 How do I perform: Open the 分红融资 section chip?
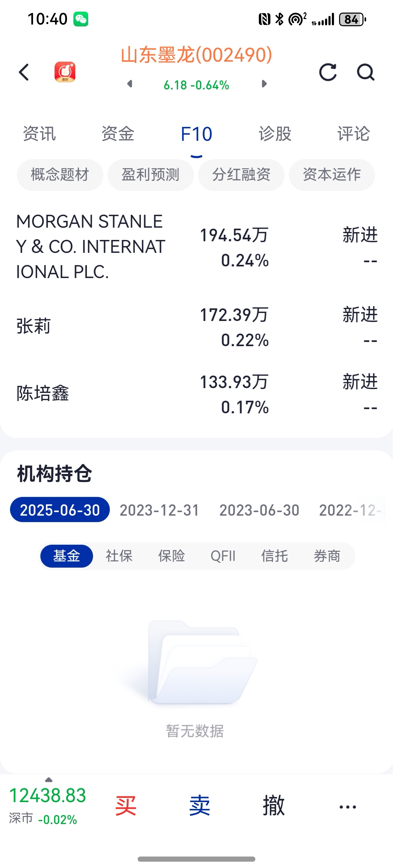pyautogui.click(x=241, y=175)
